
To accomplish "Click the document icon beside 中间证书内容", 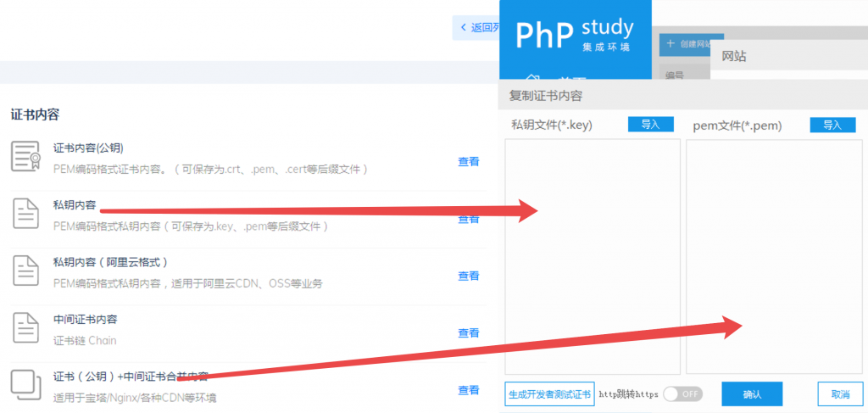I will [x=26, y=327].
